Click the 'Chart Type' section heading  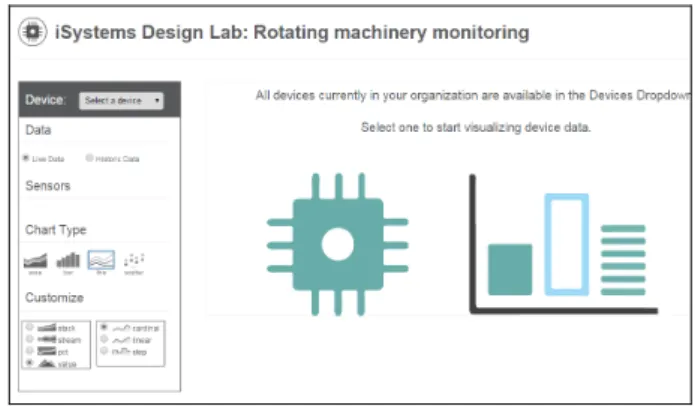56,230
